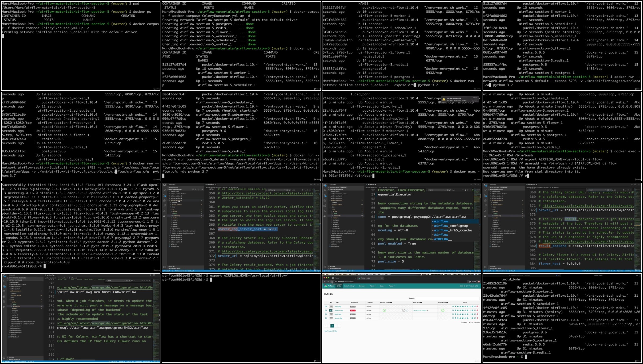643x364 pixels.
Task: Click New Folder icon in worker_log_server_port frame explorer
Action: point(196,189)
